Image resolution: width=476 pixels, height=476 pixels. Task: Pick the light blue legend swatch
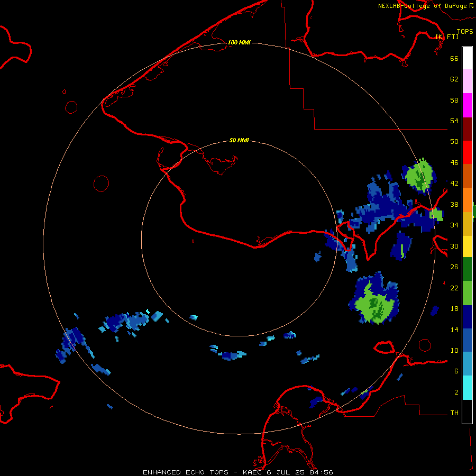click(x=467, y=364)
